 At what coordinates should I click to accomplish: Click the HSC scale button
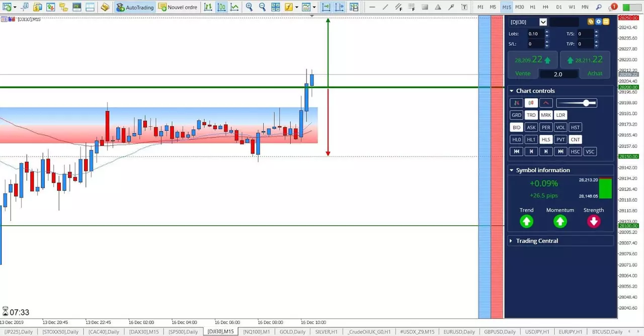pyautogui.click(x=575, y=152)
